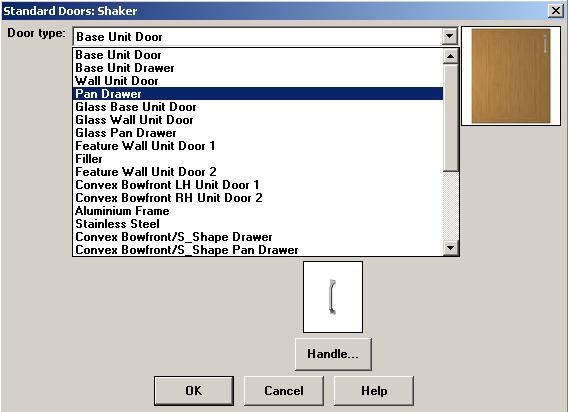Select Feature Wall Unit Door 1
Viewport: 568px width, 412px height.
(x=258, y=146)
